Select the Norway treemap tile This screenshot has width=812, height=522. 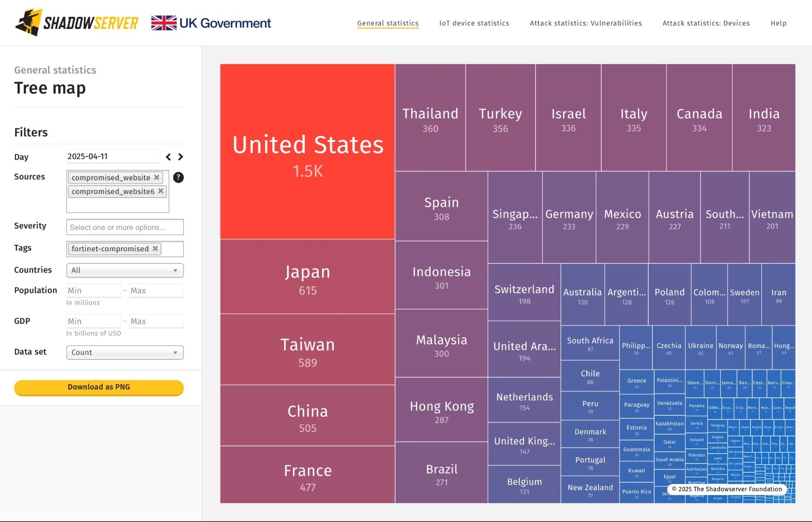pos(731,348)
